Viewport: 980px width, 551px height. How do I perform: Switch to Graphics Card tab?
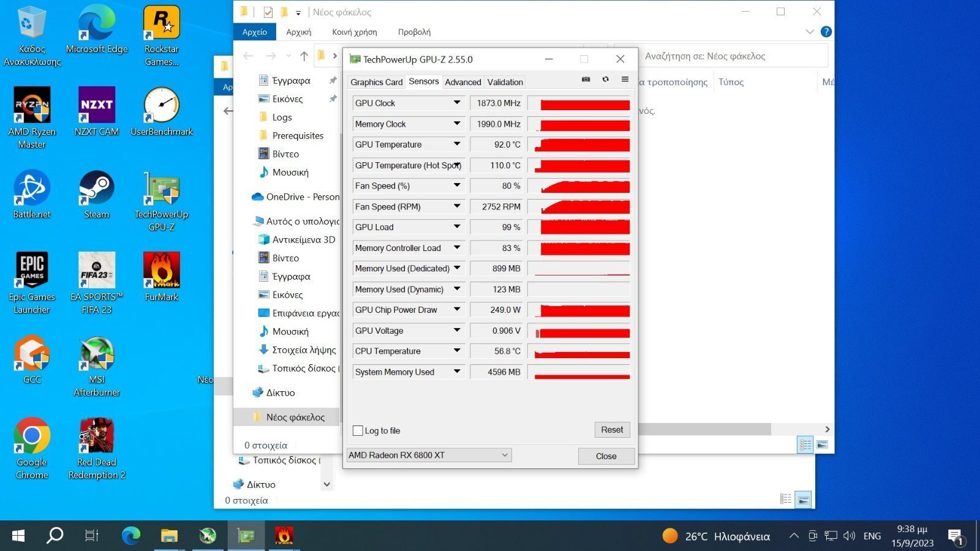pos(376,82)
